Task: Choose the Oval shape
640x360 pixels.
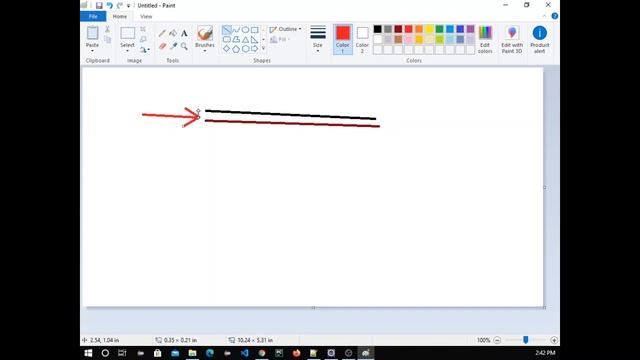Action: [x=245, y=30]
